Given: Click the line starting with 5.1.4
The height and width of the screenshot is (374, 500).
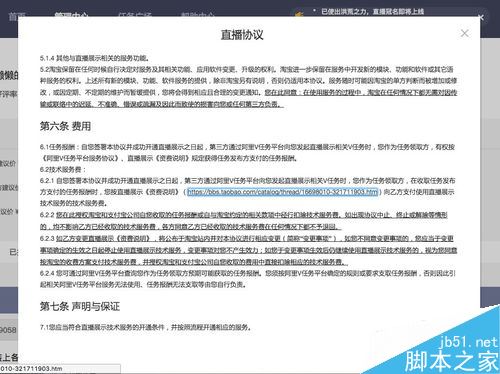Looking at the screenshot, I should tap(94, 58).
